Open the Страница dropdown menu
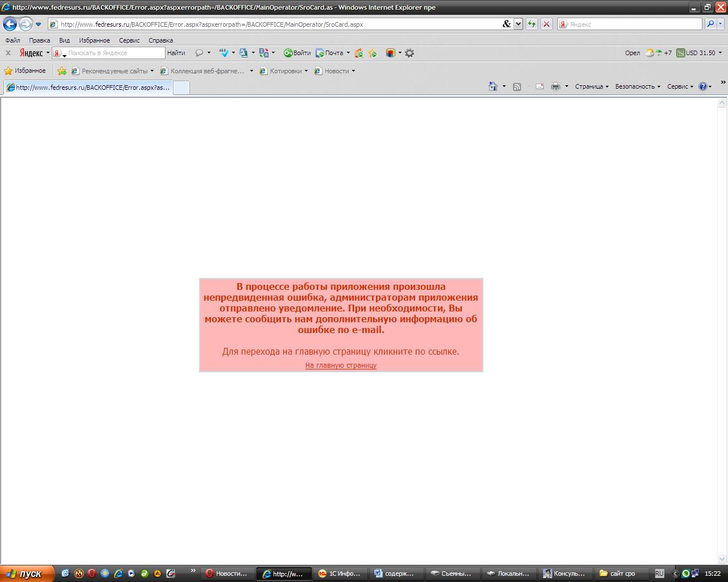Screen dimensions: 728x582 coord(591,86)
